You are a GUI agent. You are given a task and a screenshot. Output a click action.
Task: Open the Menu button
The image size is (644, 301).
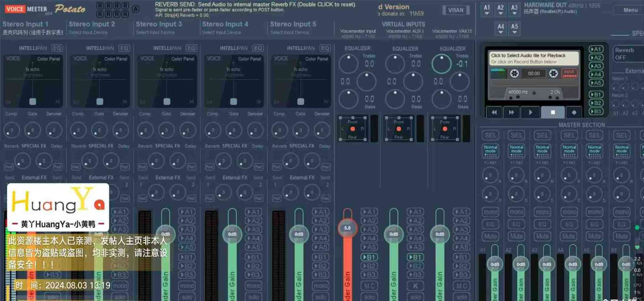click(630, 10)
